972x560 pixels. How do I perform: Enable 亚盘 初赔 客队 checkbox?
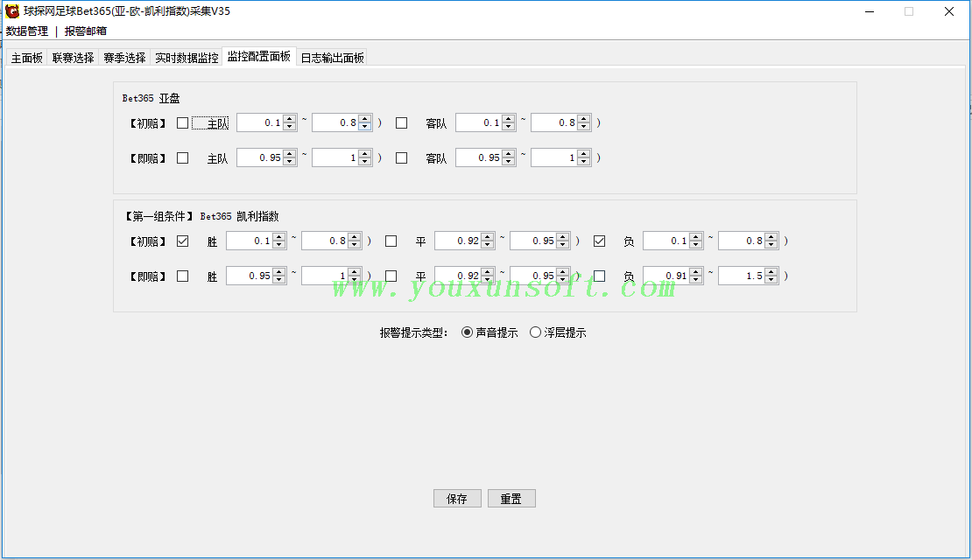point(402,122)
